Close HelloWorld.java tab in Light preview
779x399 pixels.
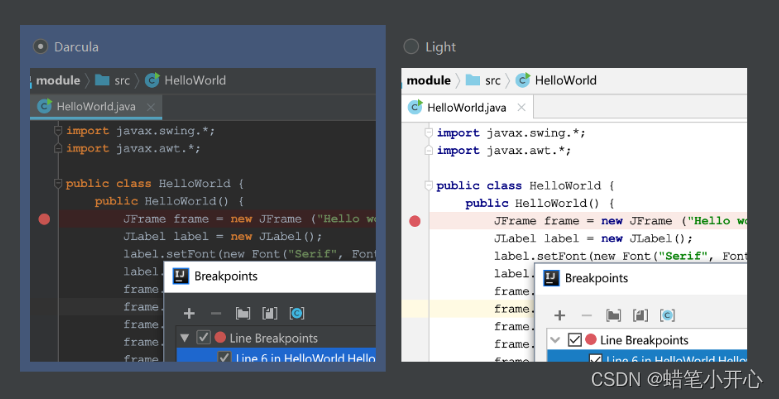tap(521, 107)
